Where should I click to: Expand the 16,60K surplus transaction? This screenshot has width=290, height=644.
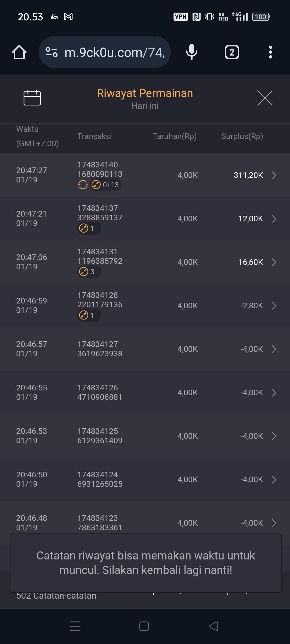274,262
